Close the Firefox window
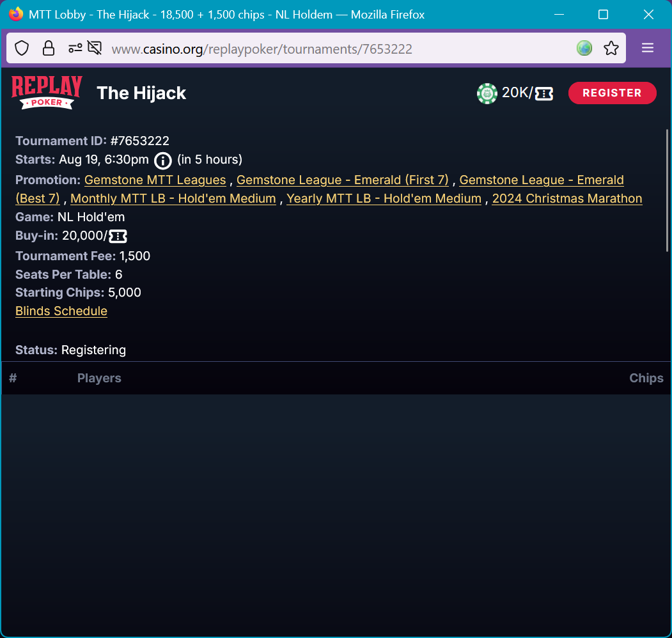 pos(648,15)
